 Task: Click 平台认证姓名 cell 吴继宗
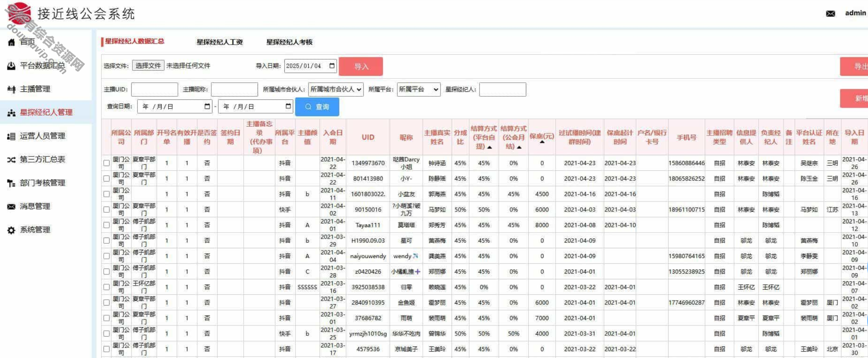pyautogui.click(x=809, y=163)
